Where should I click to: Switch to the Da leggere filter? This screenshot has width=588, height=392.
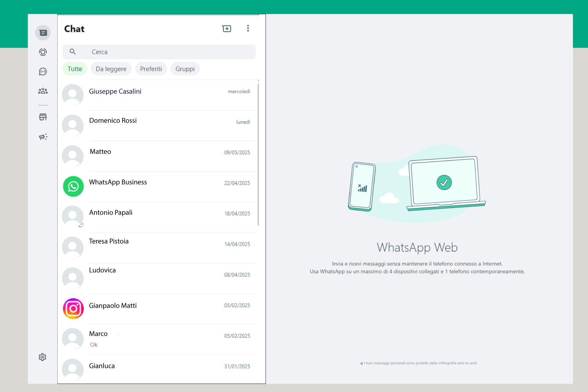tap(111, 69)
